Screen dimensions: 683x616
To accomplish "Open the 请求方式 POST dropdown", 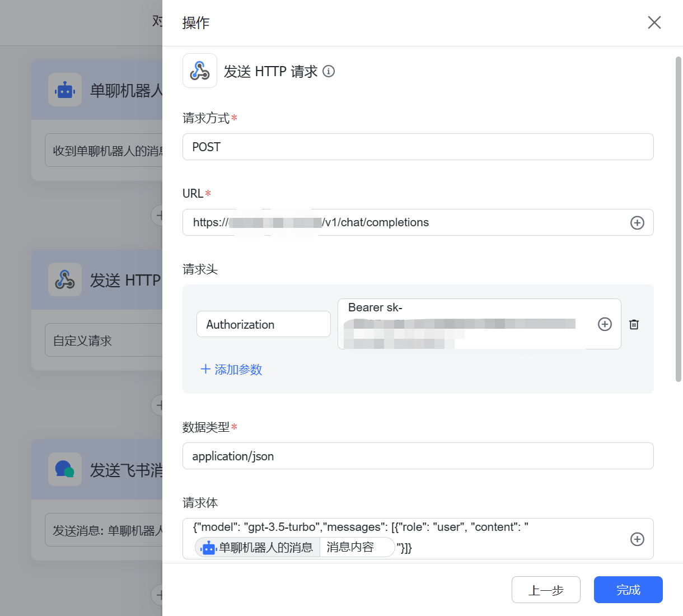I will [x=418, y=147].
